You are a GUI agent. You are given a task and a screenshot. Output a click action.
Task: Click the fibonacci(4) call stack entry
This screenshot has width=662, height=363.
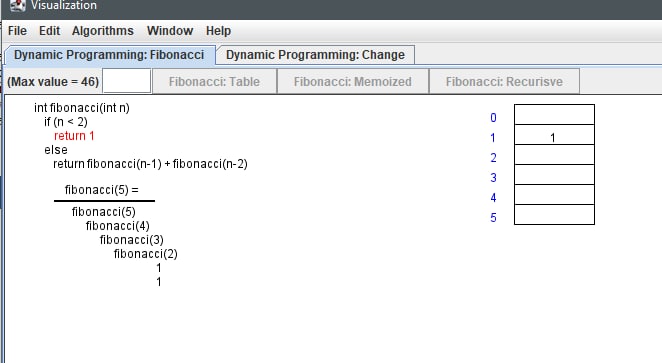pyautogui.click(x=117, y=226)
